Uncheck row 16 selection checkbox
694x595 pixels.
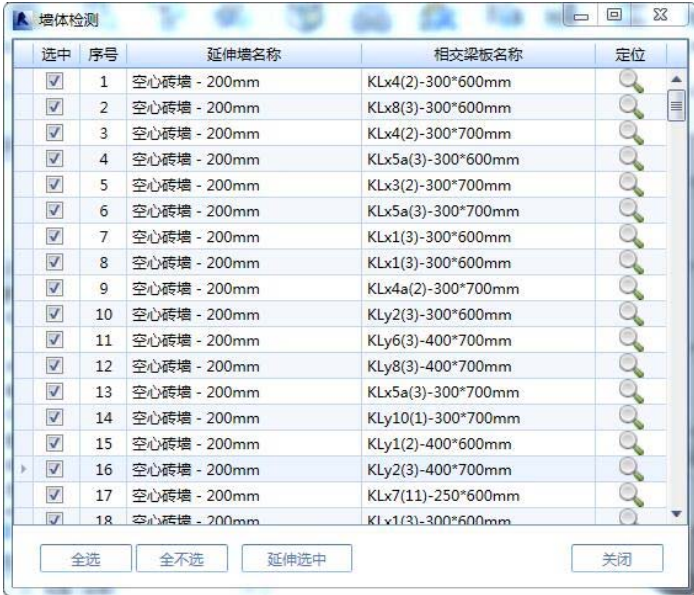(x=54, y=469)
